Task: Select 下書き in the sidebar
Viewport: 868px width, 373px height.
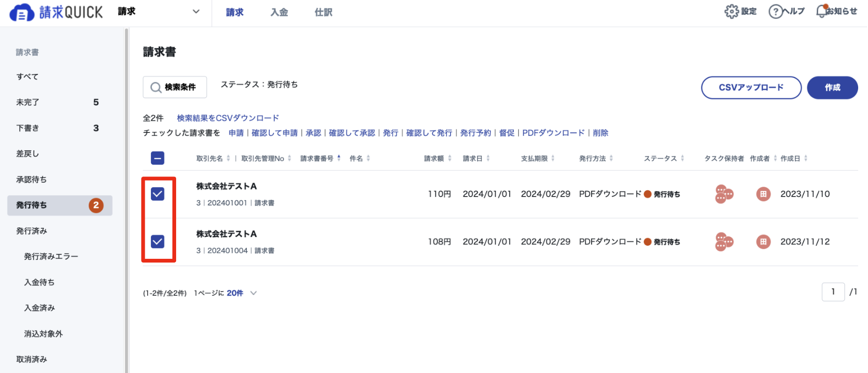Action: [x=60, y=128]
